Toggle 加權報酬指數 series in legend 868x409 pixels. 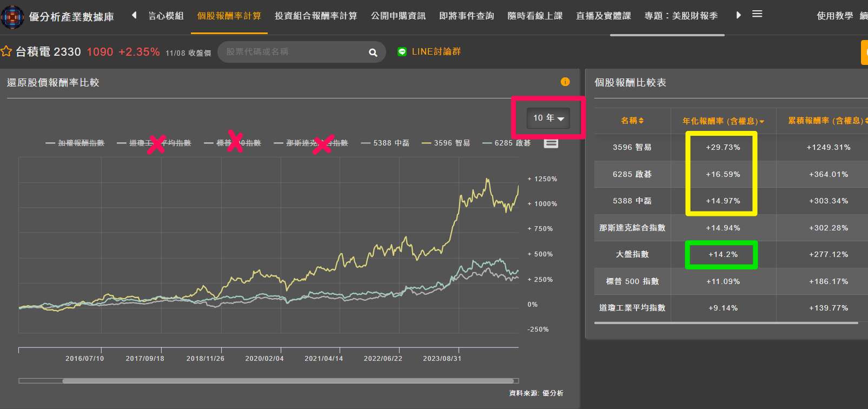pyautogui.click(x=75, y=143)
